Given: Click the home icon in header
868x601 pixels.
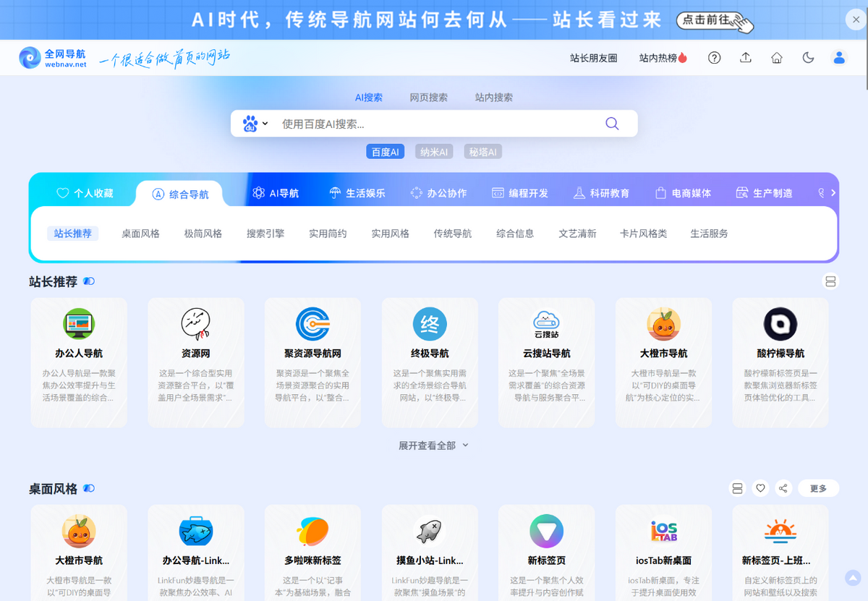Looking at the screenshot, I should coord(777,58).
